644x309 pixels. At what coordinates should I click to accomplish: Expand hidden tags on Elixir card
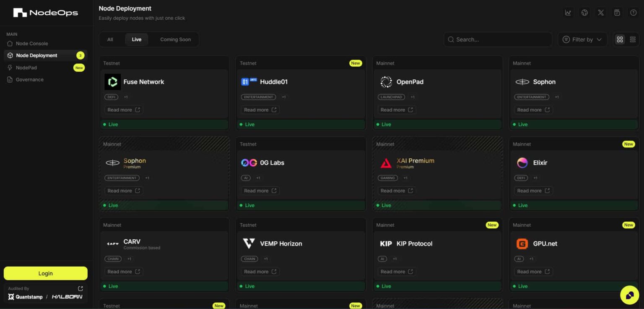pos(535,178)
